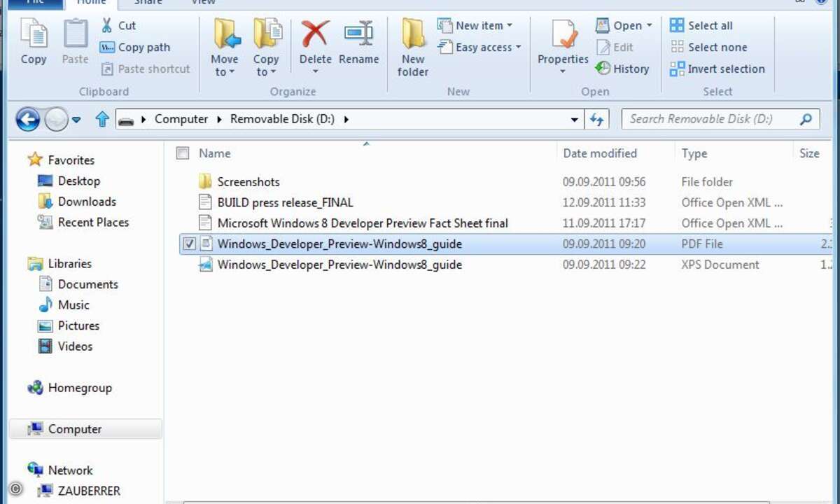Open Easy access dropdown

pyautogui.click(x=479, y=47)
